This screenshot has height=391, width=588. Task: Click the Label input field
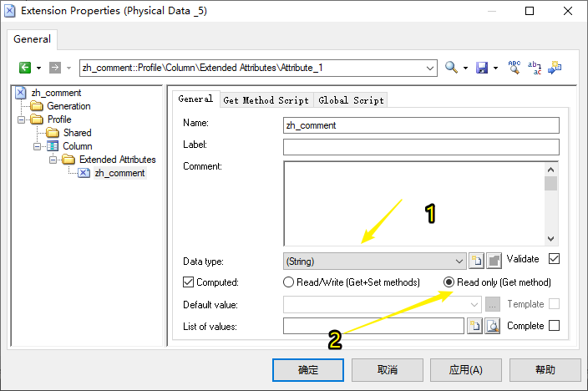421,147
